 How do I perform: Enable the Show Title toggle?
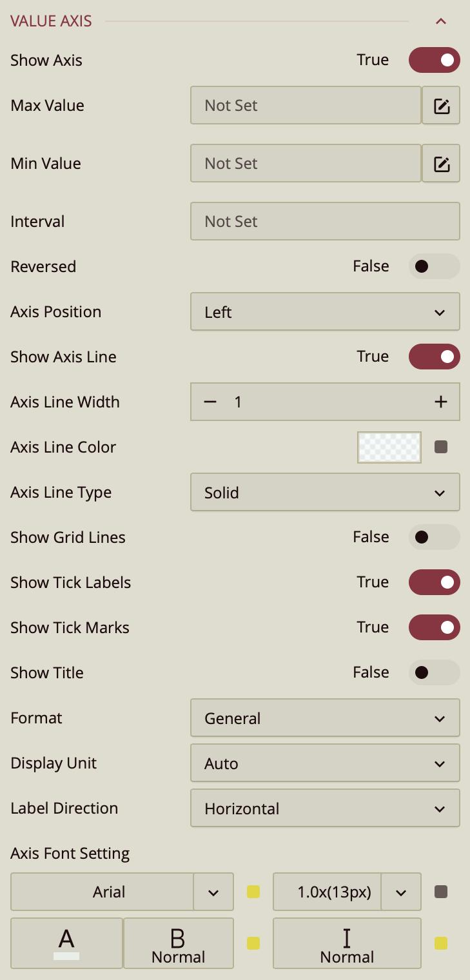tap(434, 672)
